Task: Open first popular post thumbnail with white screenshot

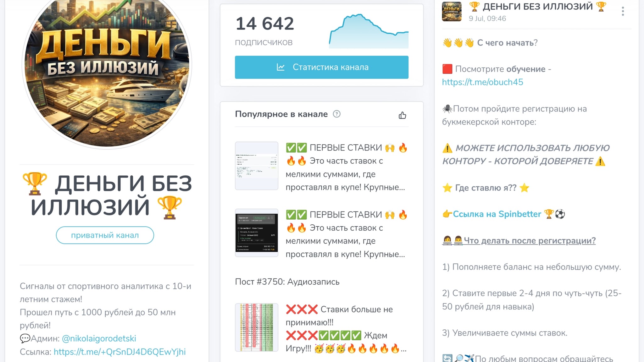Action: 257,166
